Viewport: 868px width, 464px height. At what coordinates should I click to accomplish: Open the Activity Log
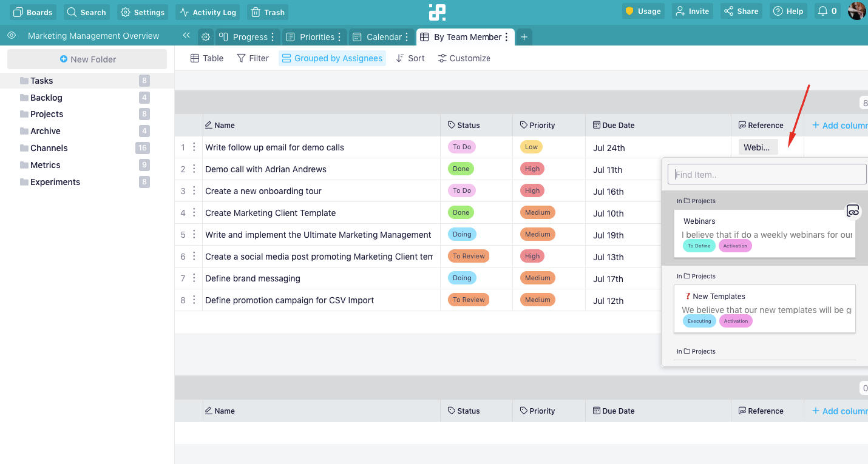tap(208, 12)
